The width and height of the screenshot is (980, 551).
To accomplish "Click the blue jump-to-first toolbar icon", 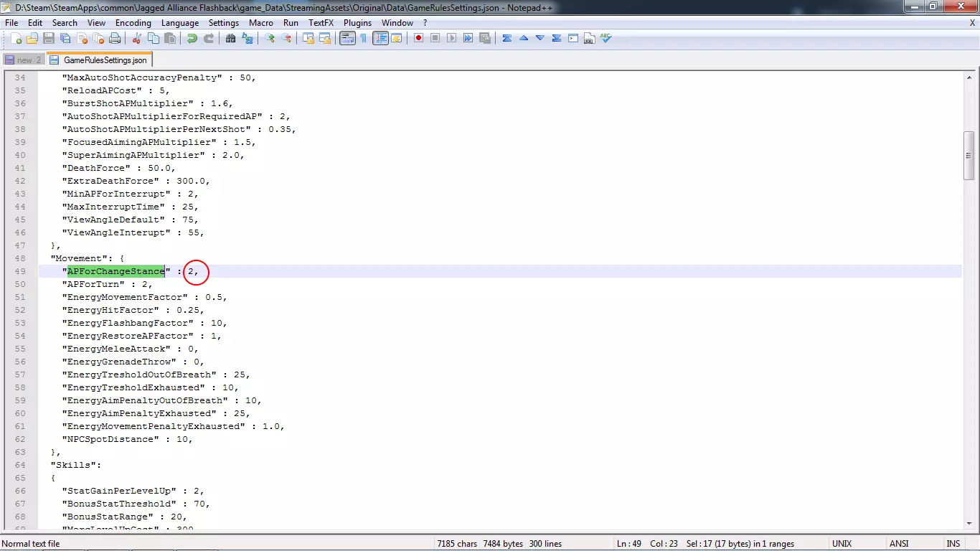I will point(507,38).
